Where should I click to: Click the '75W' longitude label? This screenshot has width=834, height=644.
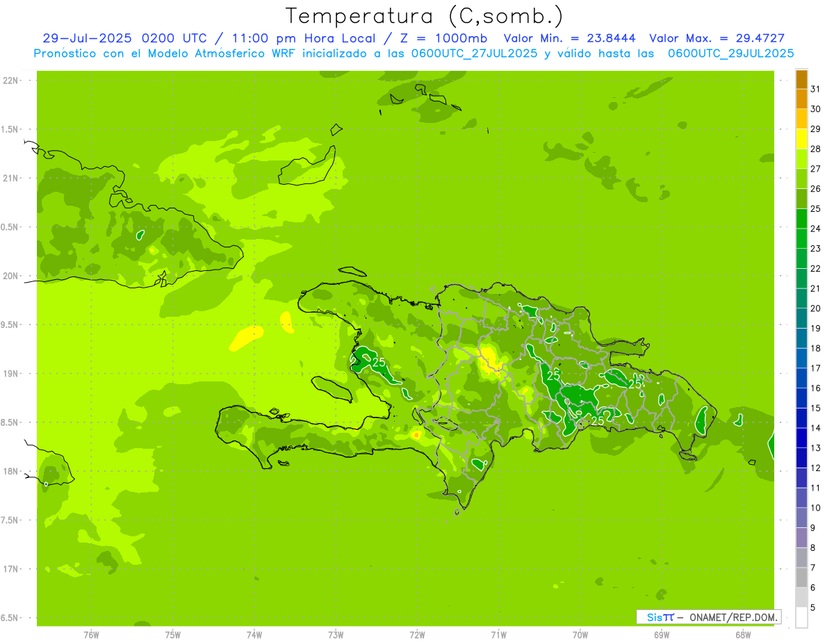pos(173,635)
